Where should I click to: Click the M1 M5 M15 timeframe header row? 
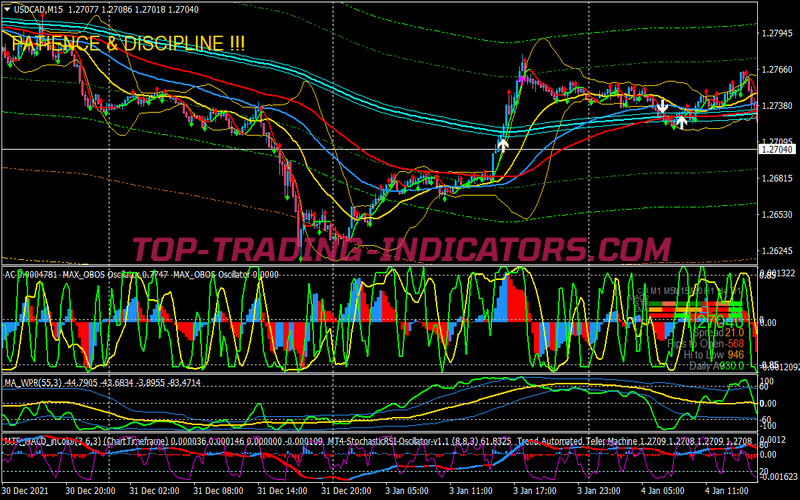tap(689, 291)
